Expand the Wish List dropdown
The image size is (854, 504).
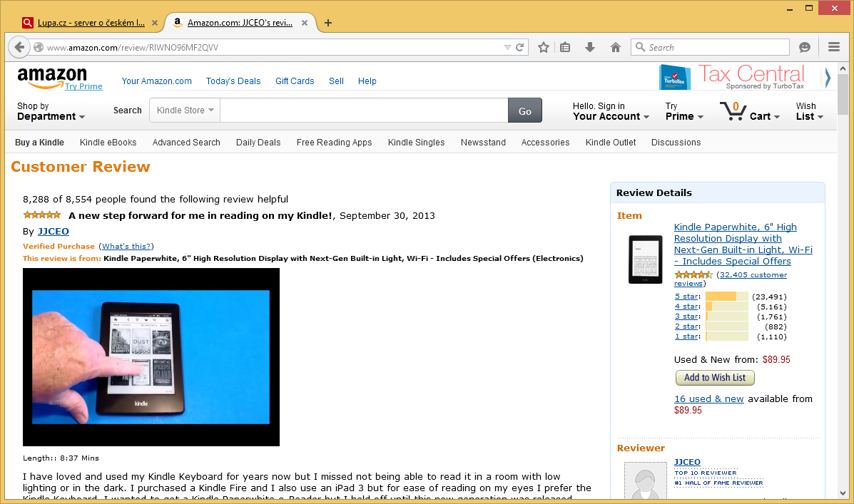point(809,111)
